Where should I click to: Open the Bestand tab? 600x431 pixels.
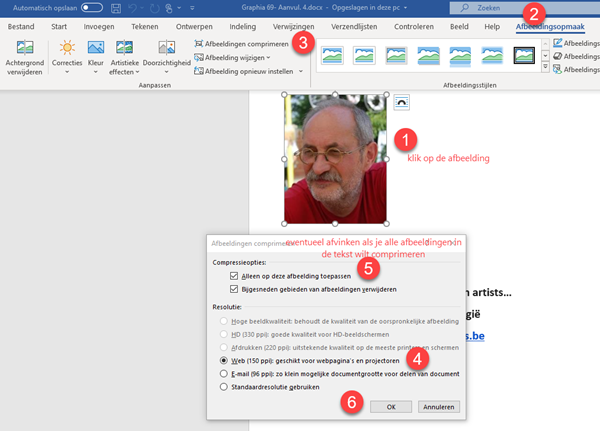click(x=21, y=26)
